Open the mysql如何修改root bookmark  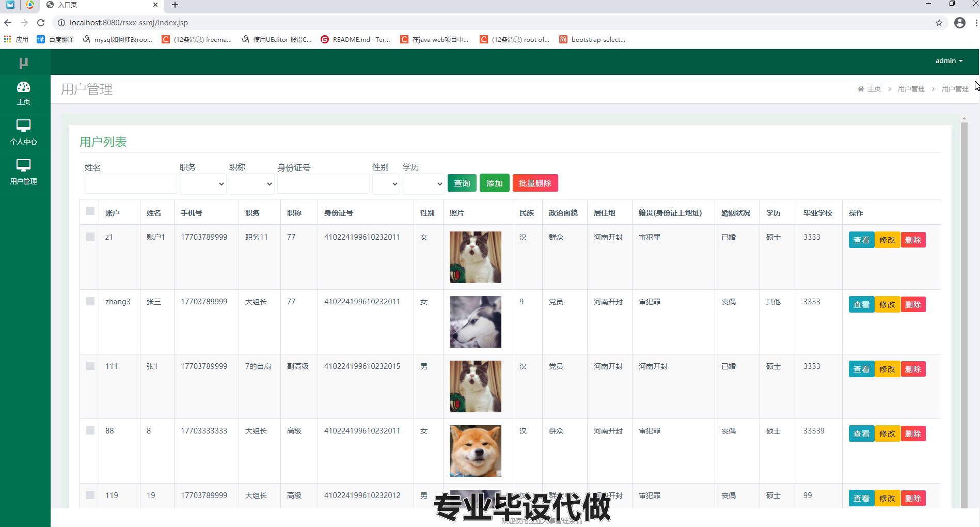pos(117,39)
